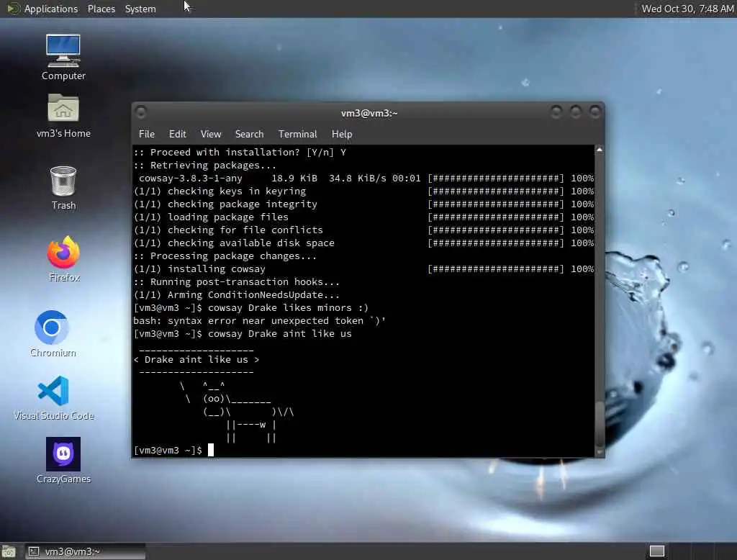Click the terminal scrollbar down arrow
This screenshot has width=737, height=560.
point(600,452)
